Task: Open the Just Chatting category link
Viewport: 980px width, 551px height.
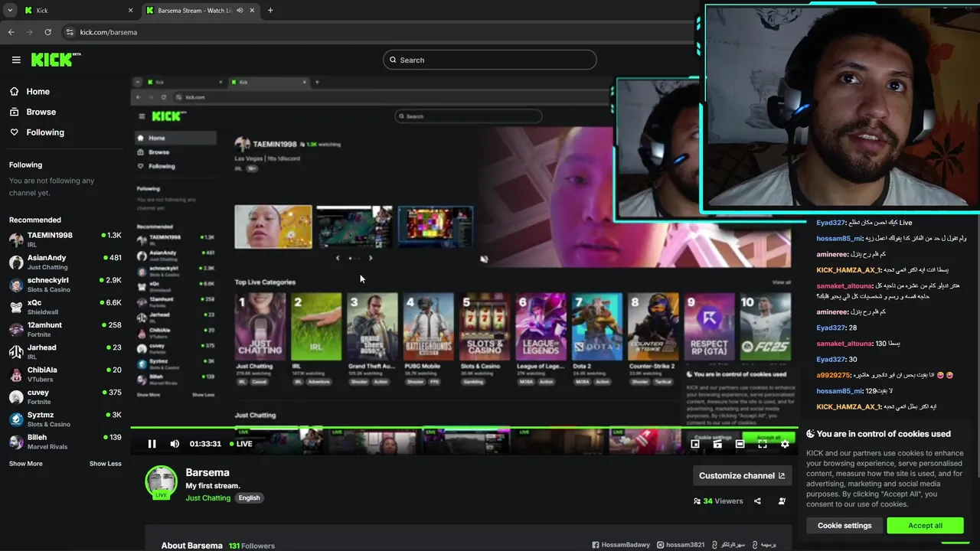Action: (207, 498)
